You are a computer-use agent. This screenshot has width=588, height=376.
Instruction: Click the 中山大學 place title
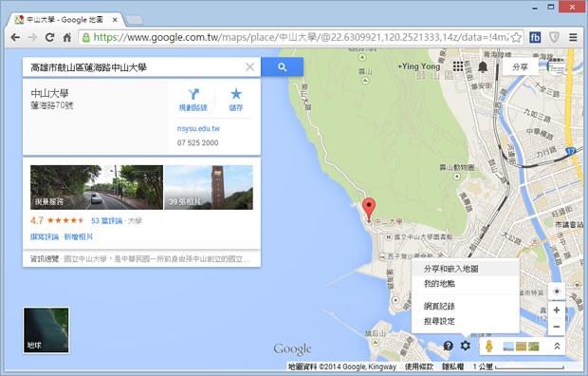tap(49, 93)
